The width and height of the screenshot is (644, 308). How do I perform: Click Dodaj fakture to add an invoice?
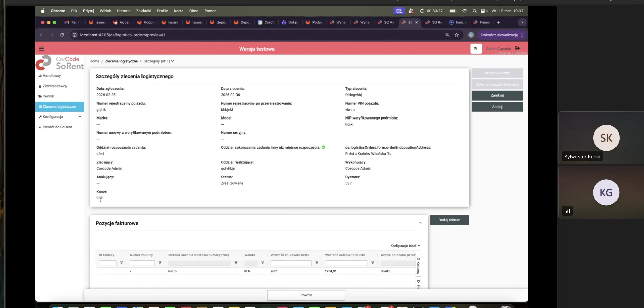[449, 220]
